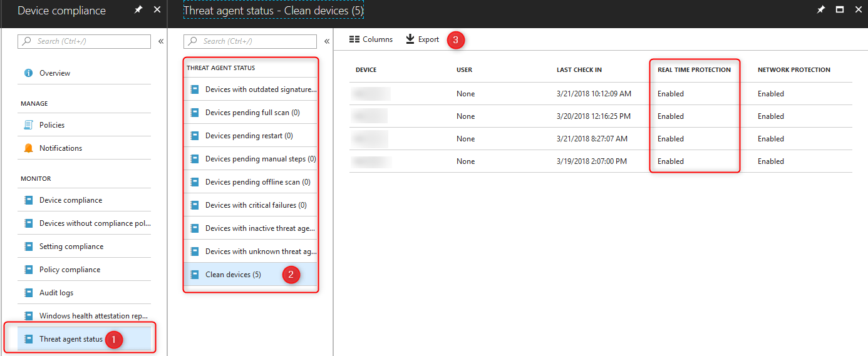
Task: Click the Policy compliance icon
Action: coord(28,270)
